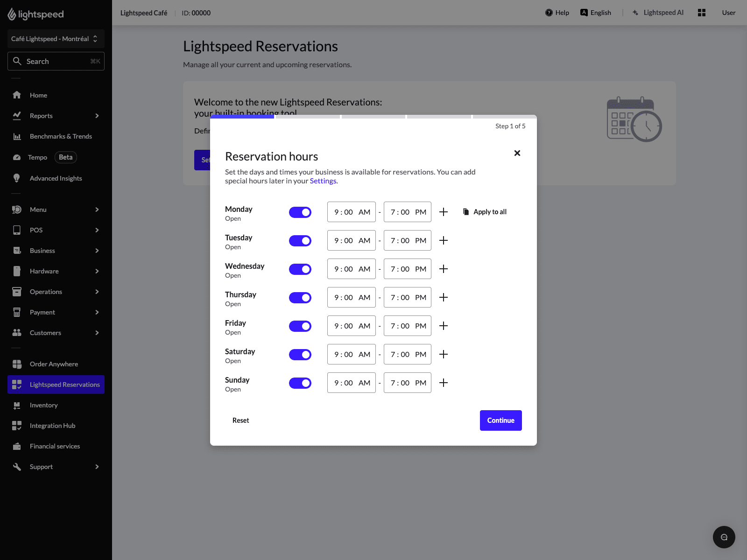Viewport: 747px width, 560px height.
Task: Click Friday's 9:00 AM start time field
Action: [351, 326]
